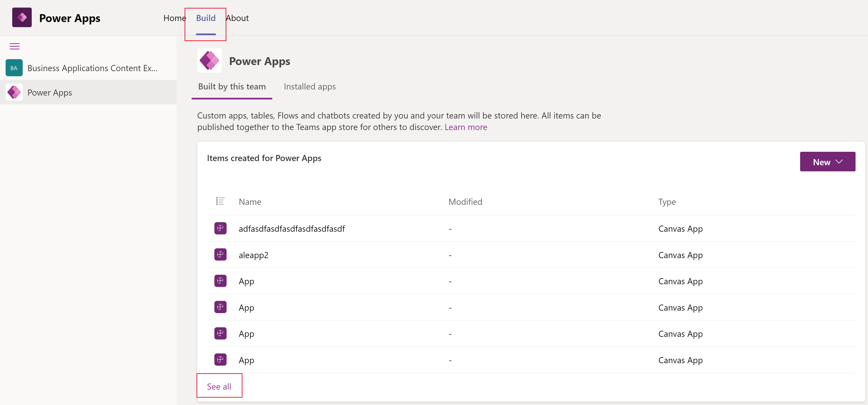Click the hamburger menu icon top-left

click(x=15, y=46)
